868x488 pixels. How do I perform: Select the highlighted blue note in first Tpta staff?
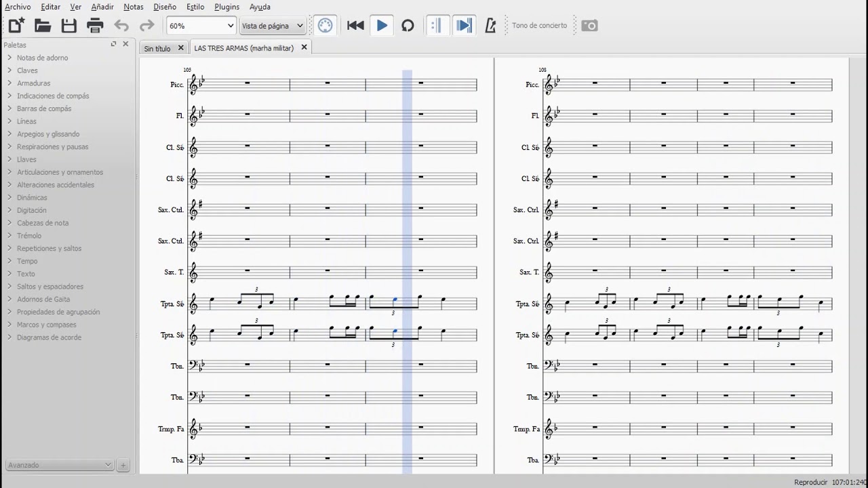[395, 300]
